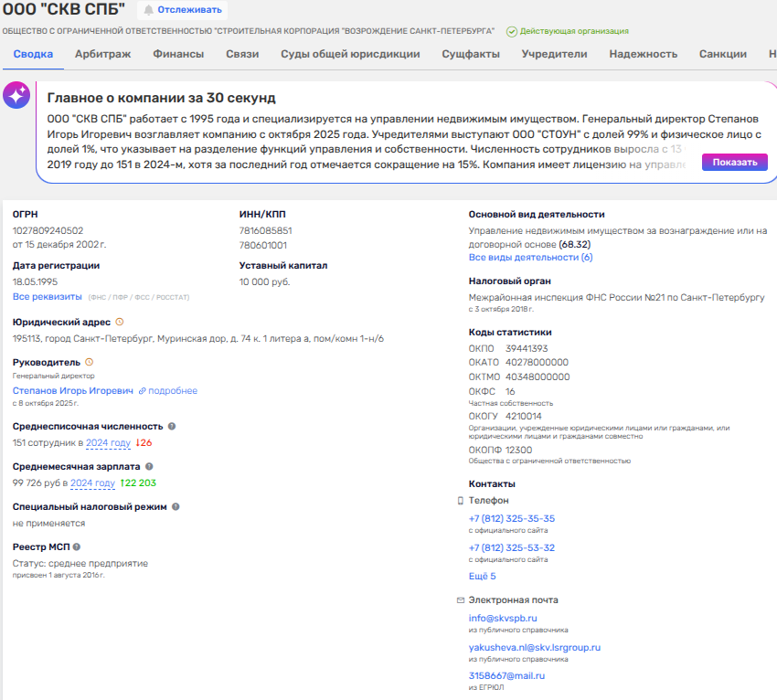Viewport: 777px width, 700px height.
Task: Click the bell icon next to Отслеживать
Action: pos(148,10)
